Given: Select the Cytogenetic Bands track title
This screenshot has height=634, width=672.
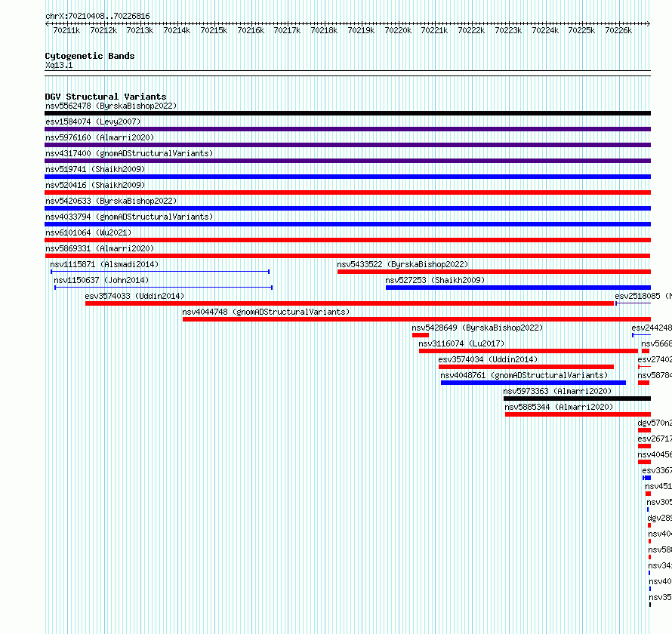Looking at the screenshot, I should pos(90,56).
